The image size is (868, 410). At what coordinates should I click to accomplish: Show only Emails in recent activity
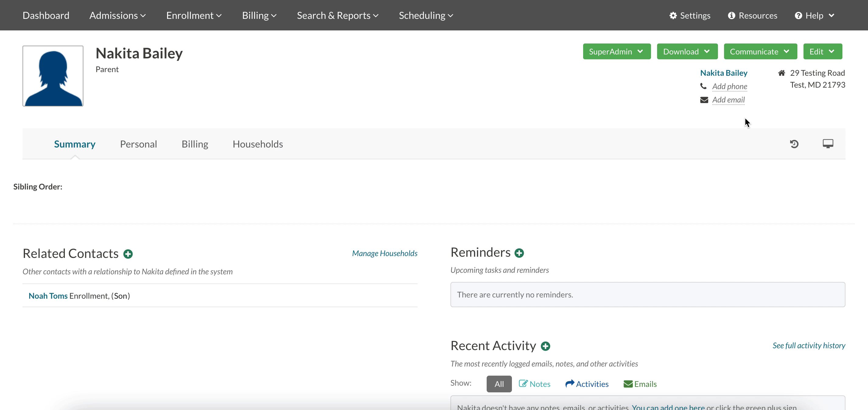[x=640, y=384]
